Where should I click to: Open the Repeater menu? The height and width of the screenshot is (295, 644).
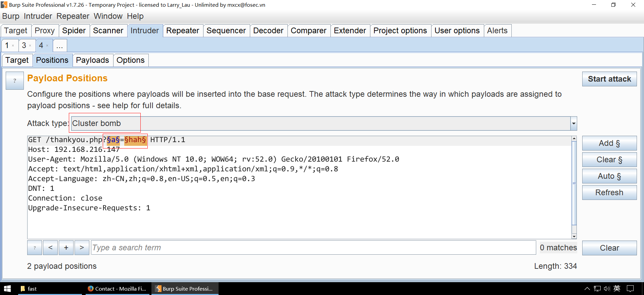coord(73,16)
